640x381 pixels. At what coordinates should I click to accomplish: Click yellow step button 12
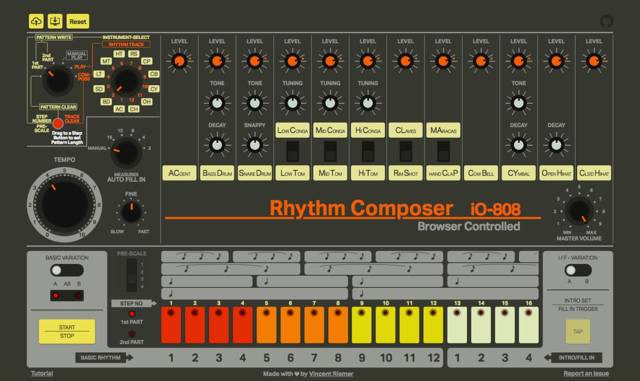click(433, 325)
